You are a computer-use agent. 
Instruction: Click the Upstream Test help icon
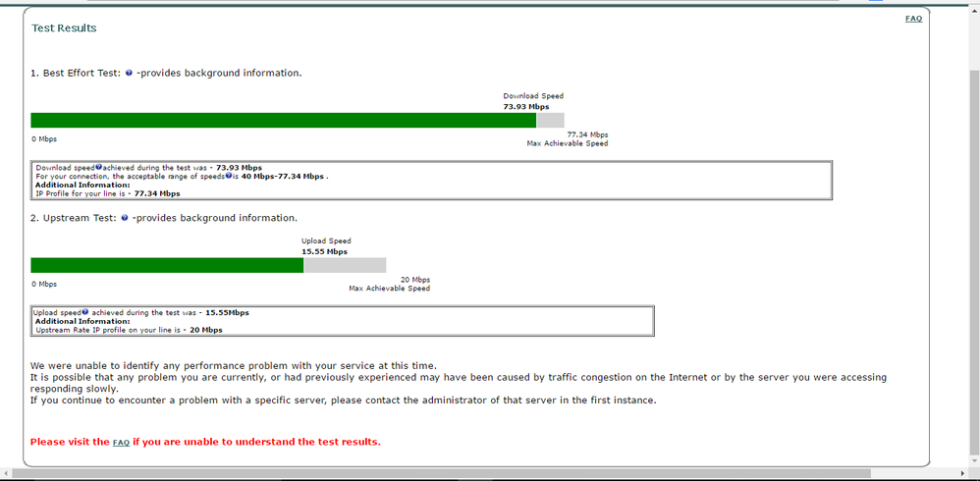pos(125,218)
